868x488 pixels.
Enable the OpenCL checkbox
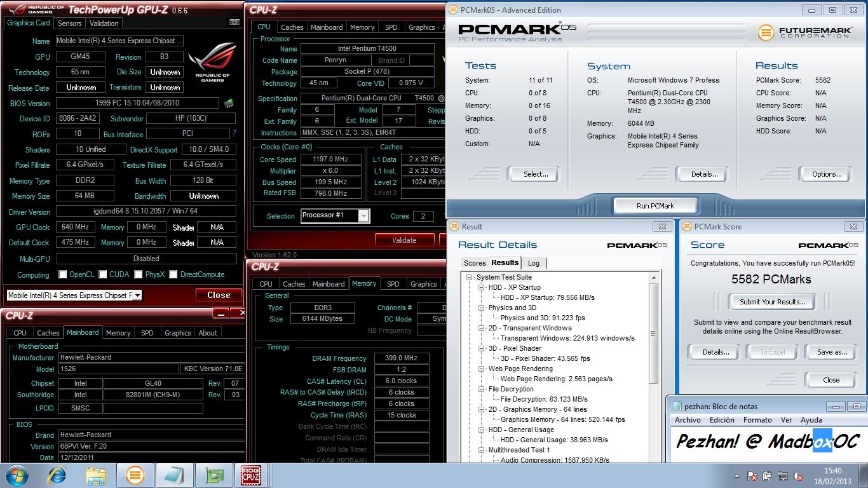point(62,274)
